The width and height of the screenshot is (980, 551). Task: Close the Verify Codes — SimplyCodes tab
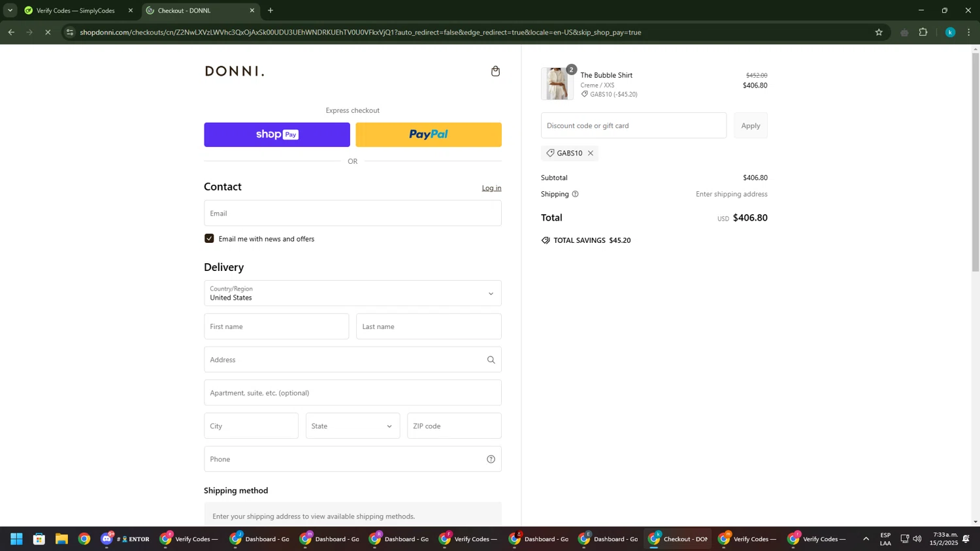[130, 10]
